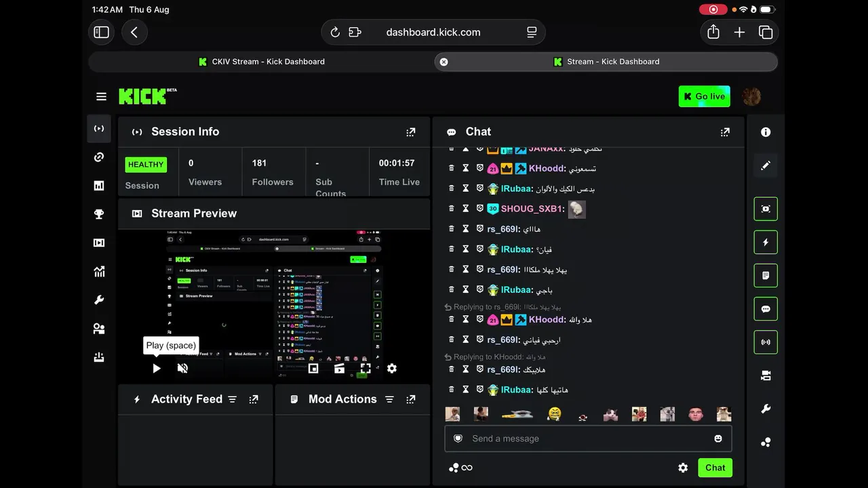The height and width of the screenshot is (488, 868).
Task: Pop out the Chat panel
Action: pyautogui.click(x=726, y=132)
